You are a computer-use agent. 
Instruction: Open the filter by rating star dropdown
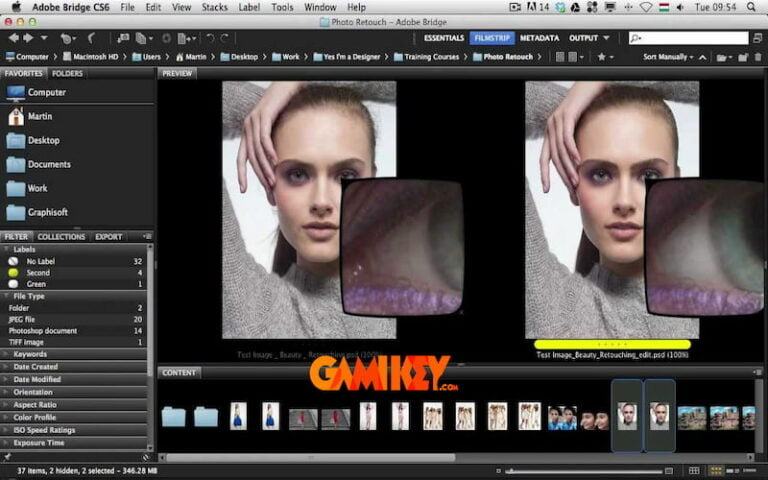pos(605,57)
